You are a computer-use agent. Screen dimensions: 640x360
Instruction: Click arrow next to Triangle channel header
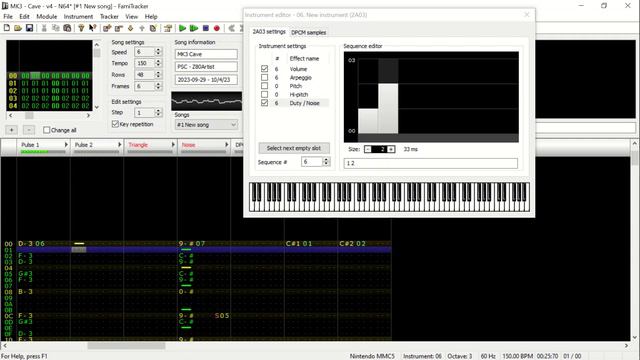173,144
